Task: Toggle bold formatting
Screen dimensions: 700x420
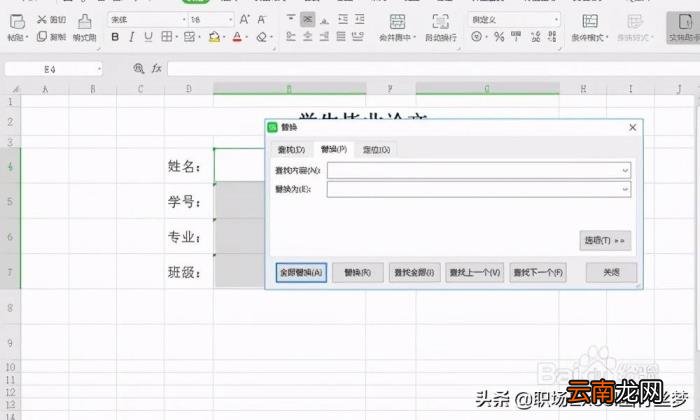Action: click(x=115, y=37)
